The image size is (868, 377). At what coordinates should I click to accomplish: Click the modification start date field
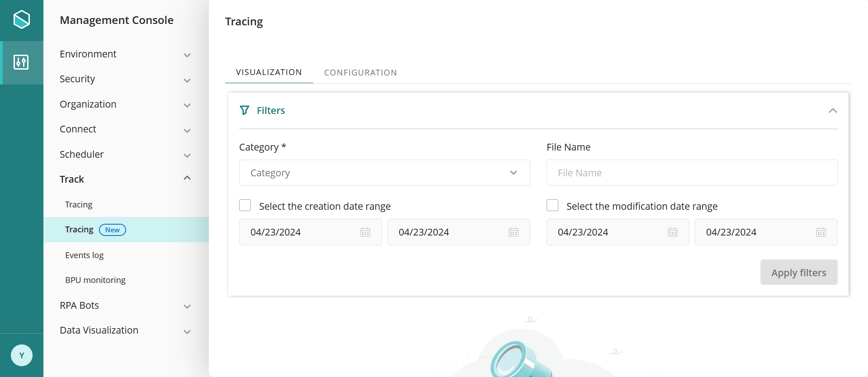[618, 232]
